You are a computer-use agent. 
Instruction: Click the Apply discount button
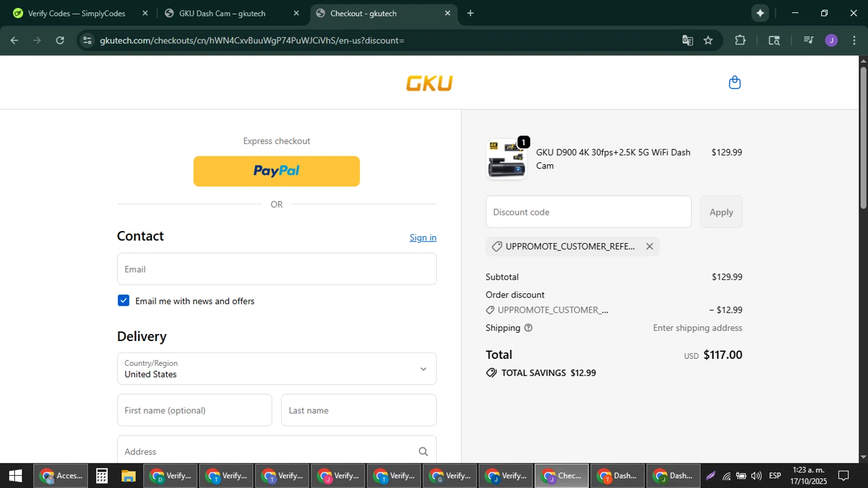pos(721,212)
